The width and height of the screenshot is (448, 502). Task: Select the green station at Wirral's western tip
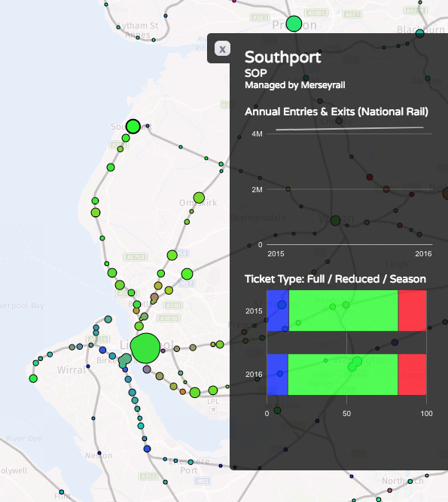pos(33,378)
